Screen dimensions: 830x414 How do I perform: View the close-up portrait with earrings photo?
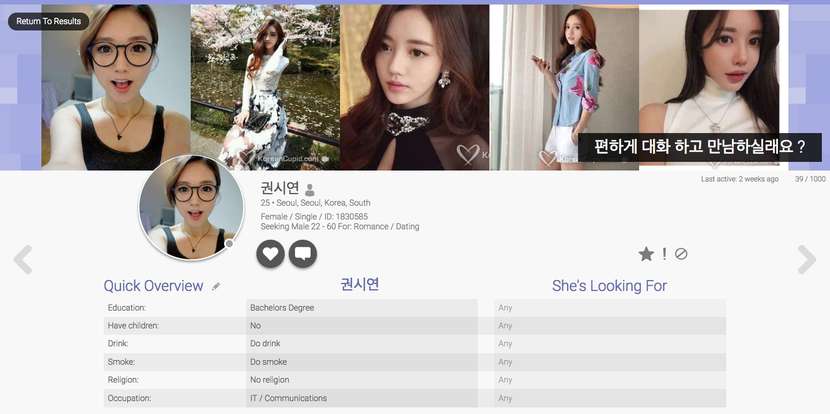click(414, 87)
